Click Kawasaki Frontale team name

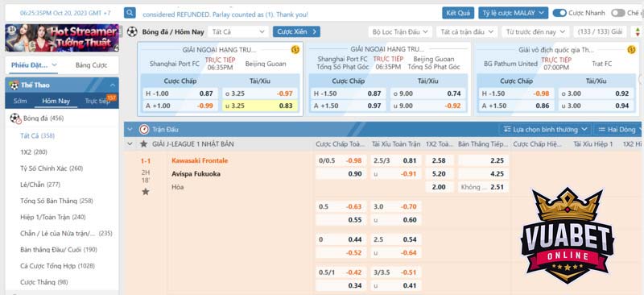[x=200, y=160]
